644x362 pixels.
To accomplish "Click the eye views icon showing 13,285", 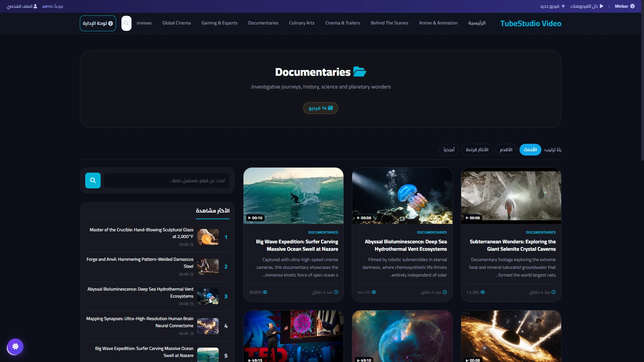I will point(483,292).
